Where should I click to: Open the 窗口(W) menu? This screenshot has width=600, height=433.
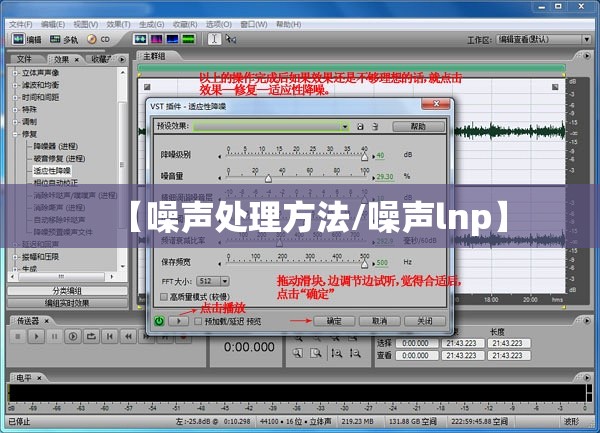254,24
